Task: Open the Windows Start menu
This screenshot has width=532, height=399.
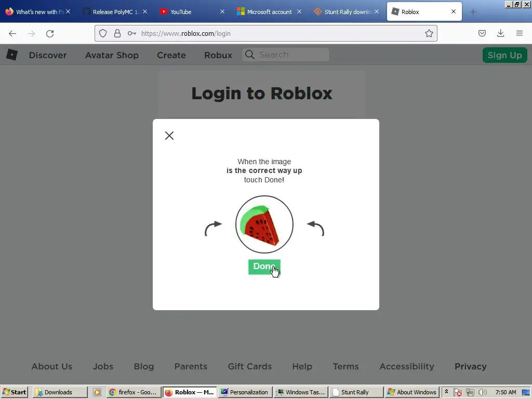Action: tap(14, 392)
